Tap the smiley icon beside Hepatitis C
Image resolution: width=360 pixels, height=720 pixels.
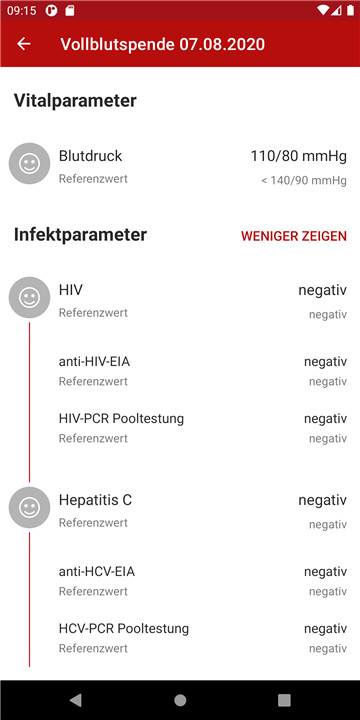pos(29,507)
